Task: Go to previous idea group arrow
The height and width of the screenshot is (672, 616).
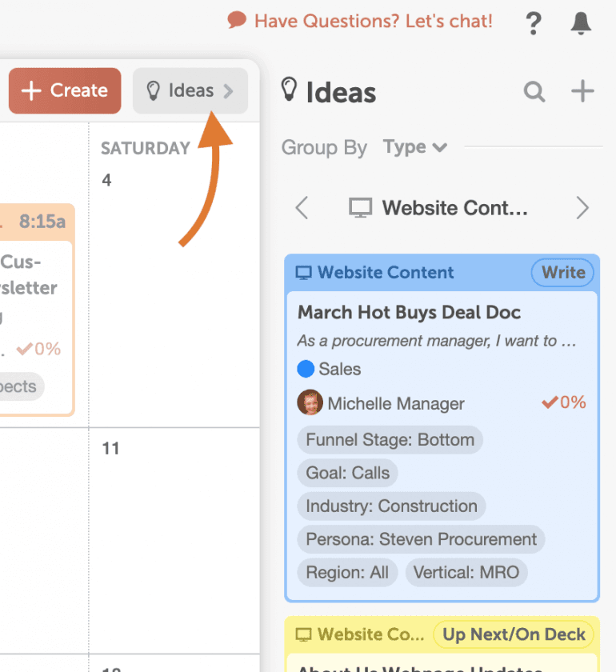Action: point(302,208)
